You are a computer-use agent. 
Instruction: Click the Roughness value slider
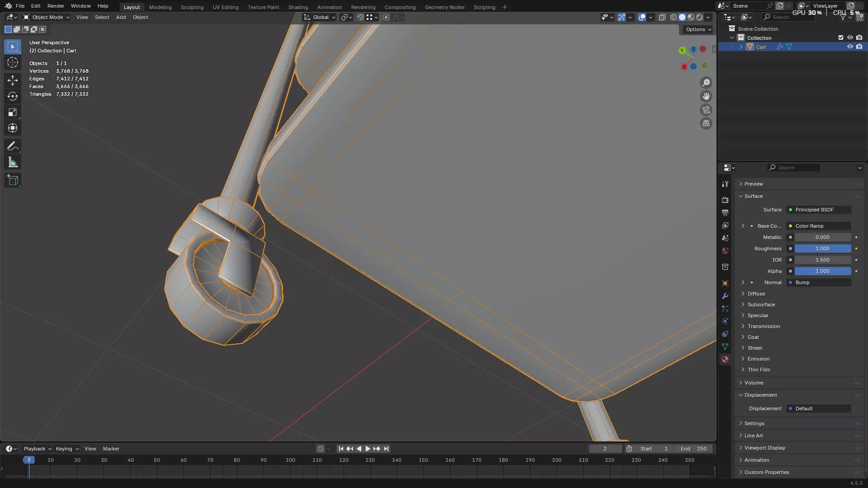coord(822,249)
